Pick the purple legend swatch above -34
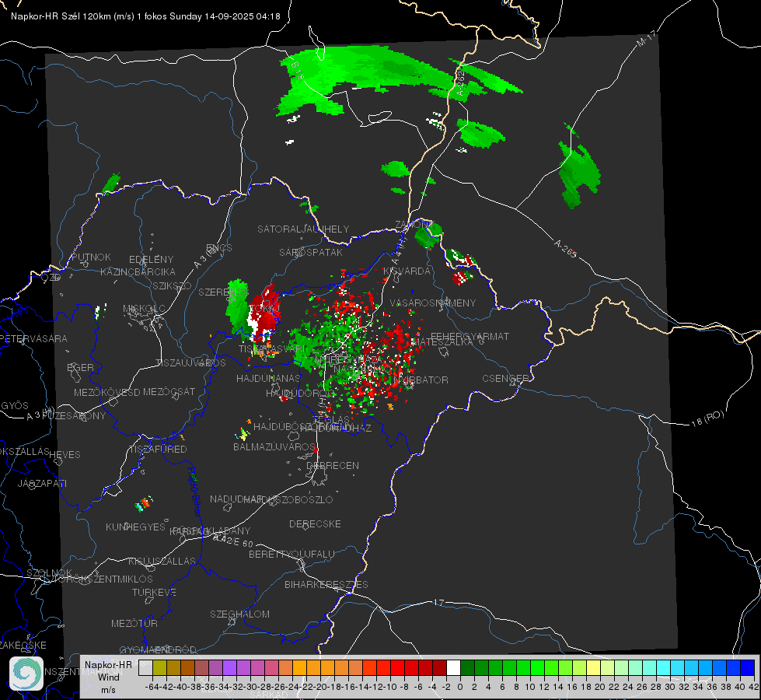This screenshot has width=761, height=700. coord(229,667)
